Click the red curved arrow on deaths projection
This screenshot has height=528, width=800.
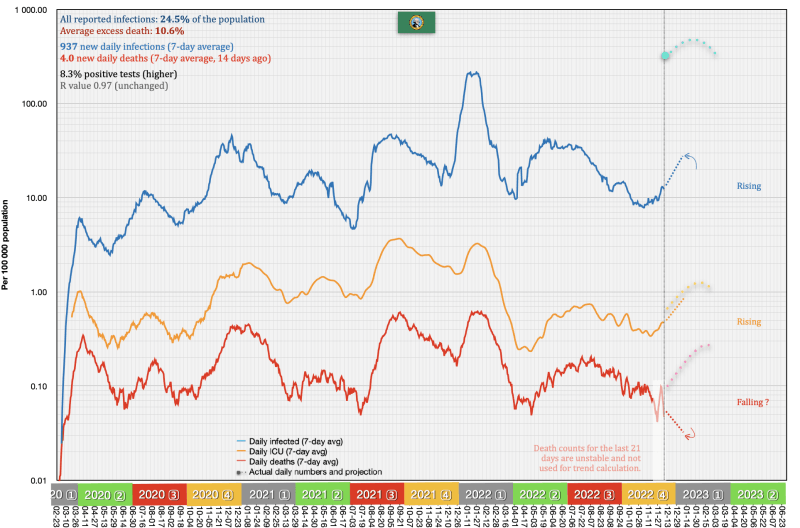pyautogui.click(x=688, y=432)
